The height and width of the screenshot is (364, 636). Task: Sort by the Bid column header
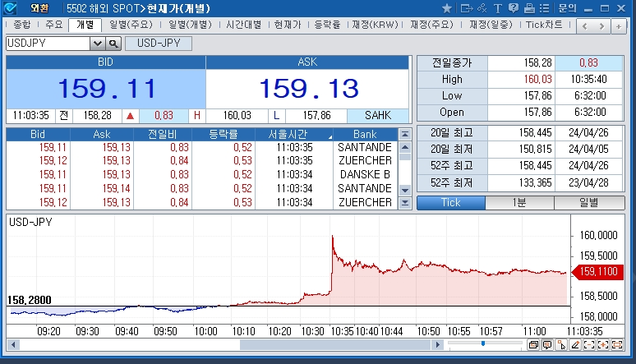(x=38, y=134)
